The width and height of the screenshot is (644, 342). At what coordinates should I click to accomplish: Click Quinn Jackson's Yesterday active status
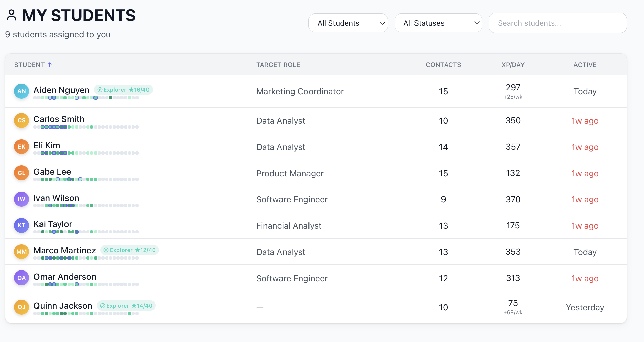tap(585, 307)
